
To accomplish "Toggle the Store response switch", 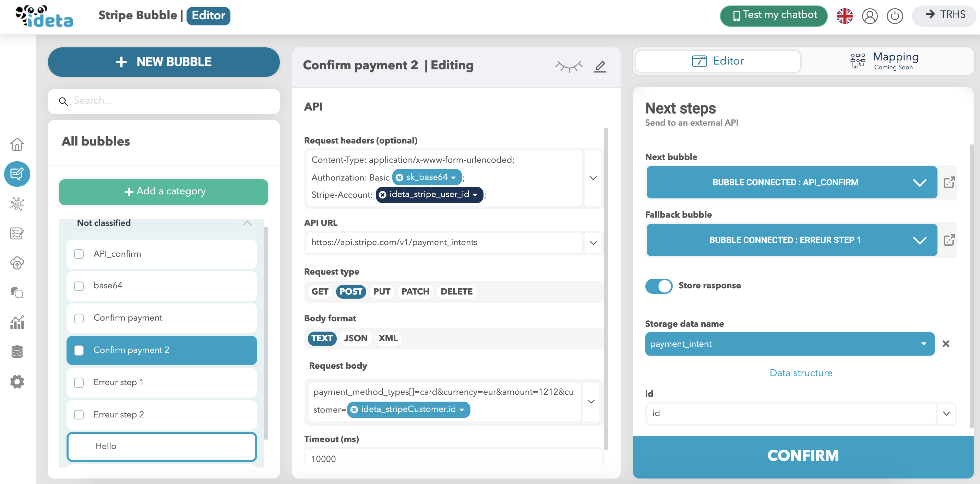I will point(658,286).
